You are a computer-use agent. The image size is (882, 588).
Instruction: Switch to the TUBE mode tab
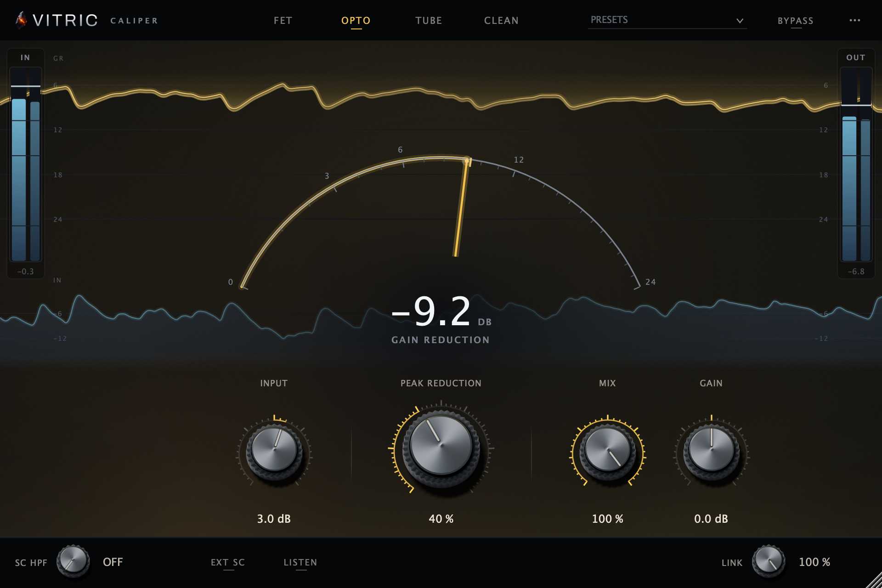pos(429,21)
